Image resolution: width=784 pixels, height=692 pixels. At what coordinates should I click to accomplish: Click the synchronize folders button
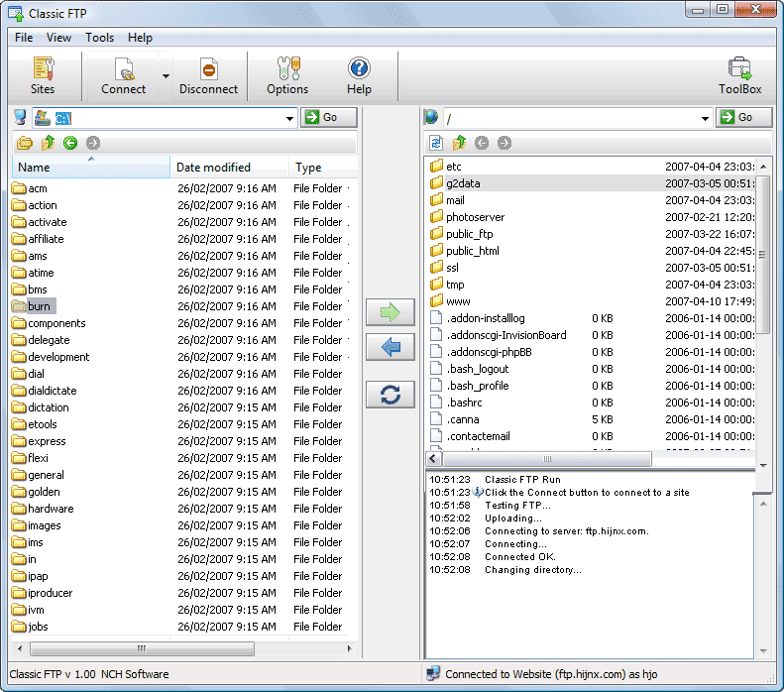coord(390,395)
